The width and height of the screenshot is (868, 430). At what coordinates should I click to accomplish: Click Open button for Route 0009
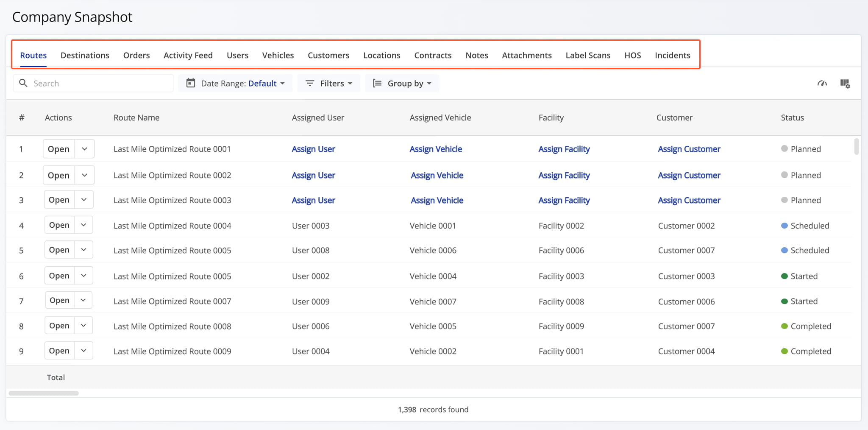(59, 351)
